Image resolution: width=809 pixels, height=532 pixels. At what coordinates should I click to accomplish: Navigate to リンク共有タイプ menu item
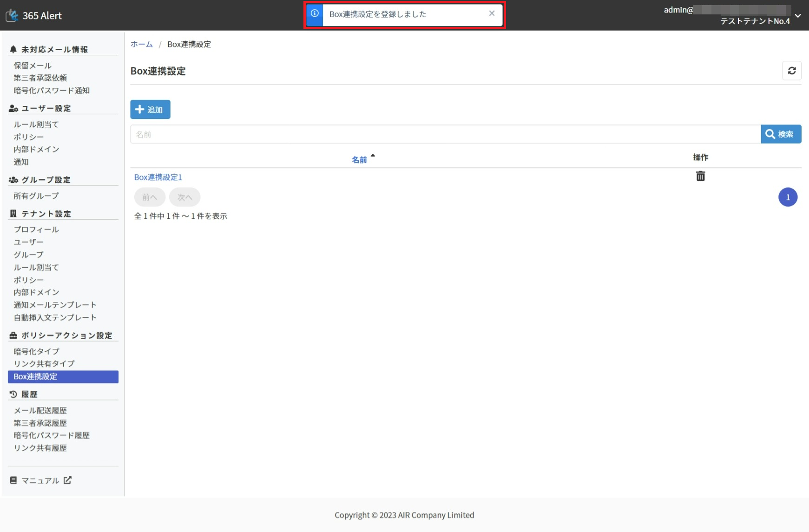point(44,363)
